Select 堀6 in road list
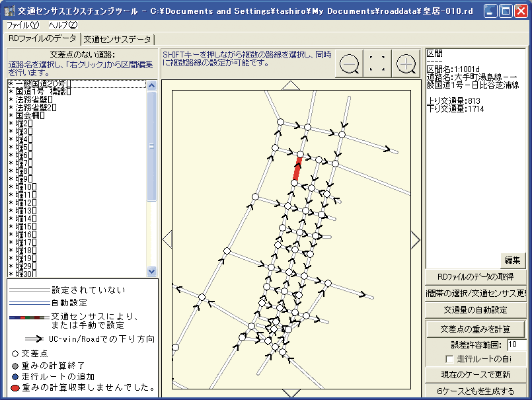The image size is (532, 400). tap(77, 155)
